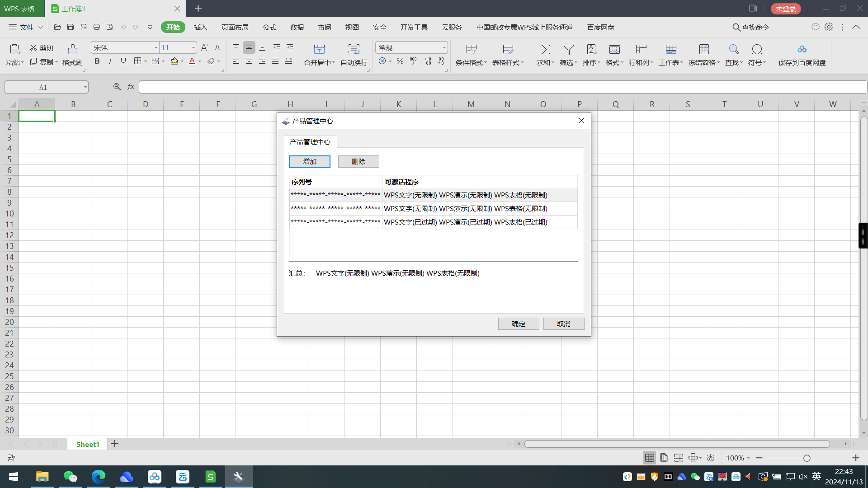Click the 确定 (OK) button in dialog

[518, 324]
